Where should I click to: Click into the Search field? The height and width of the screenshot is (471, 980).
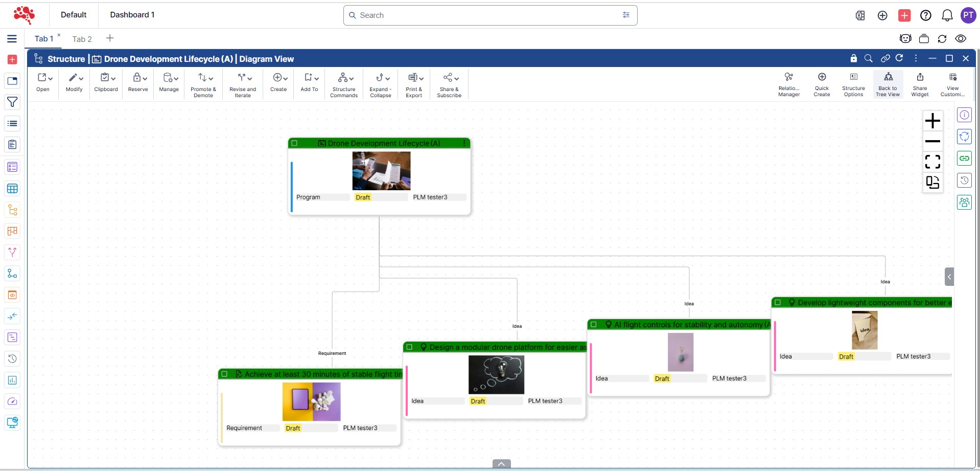tap(485, 15)
